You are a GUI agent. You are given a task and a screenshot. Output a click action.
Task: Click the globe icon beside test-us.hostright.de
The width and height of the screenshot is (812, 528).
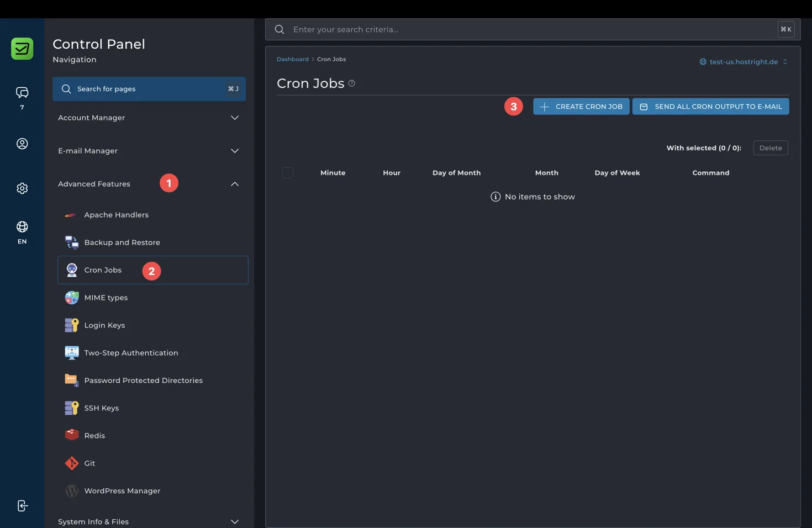[703, 62]
